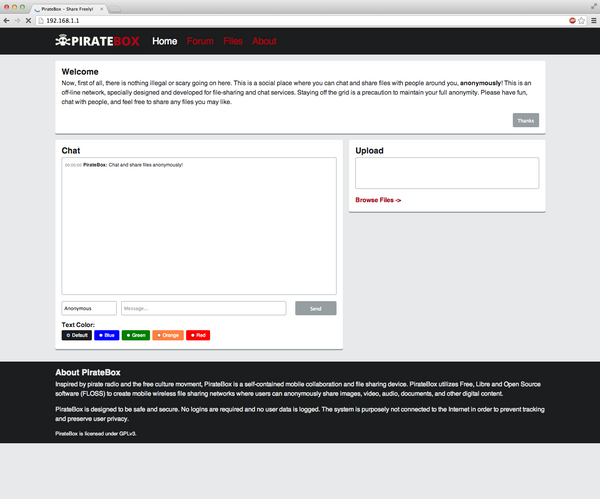The height and width of the screenshot is (499, 600).
Task: Send the chat message
Action: (316, 308)
